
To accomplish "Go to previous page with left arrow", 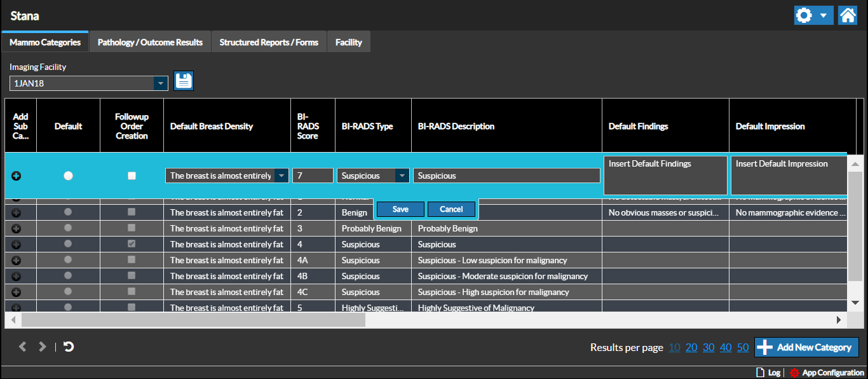I will (23, 347).
